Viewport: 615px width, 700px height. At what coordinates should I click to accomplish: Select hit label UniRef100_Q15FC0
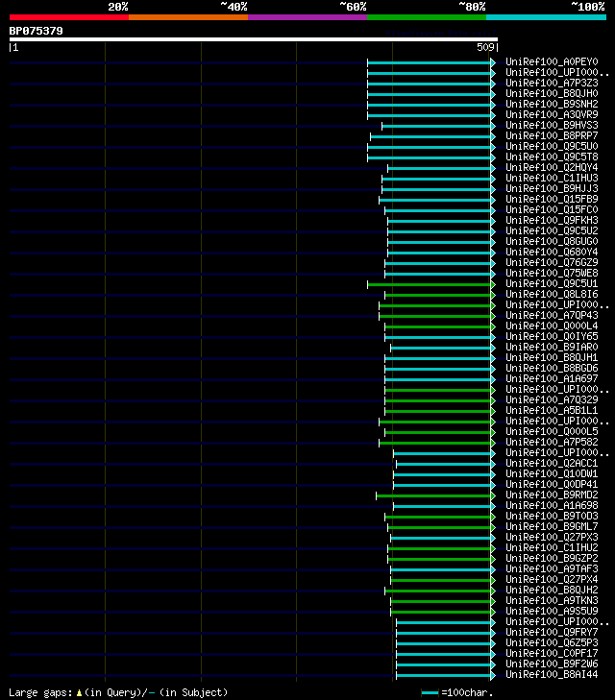pyautogui.click(x=552, y=210)
